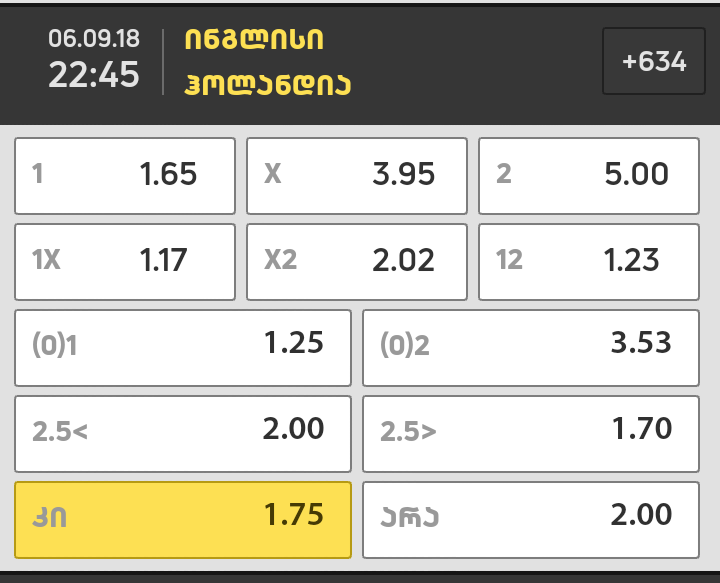Pick double chance 12 at 1.23
The height and width of the screenshot is (583, 720).
[x=588, y=262]
